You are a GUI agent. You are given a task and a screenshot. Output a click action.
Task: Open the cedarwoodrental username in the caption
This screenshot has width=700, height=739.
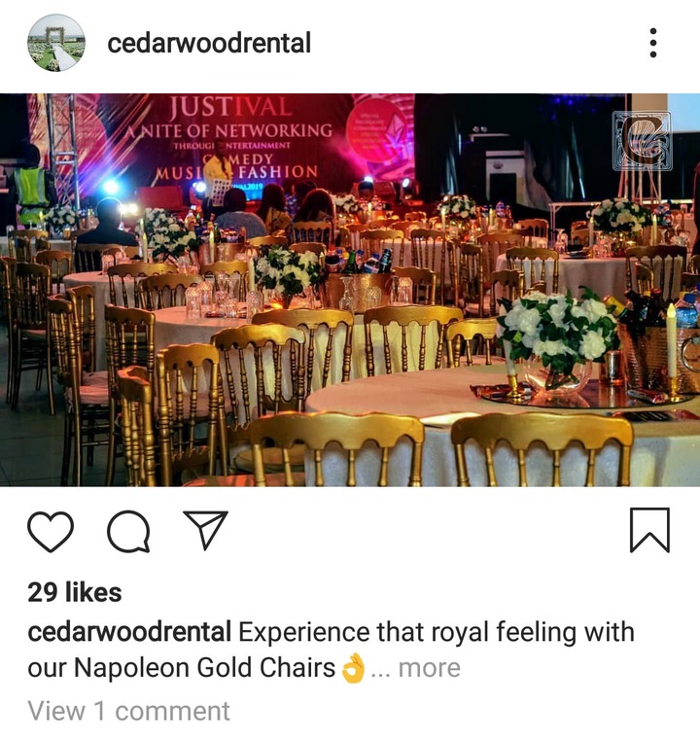(129, 632)
